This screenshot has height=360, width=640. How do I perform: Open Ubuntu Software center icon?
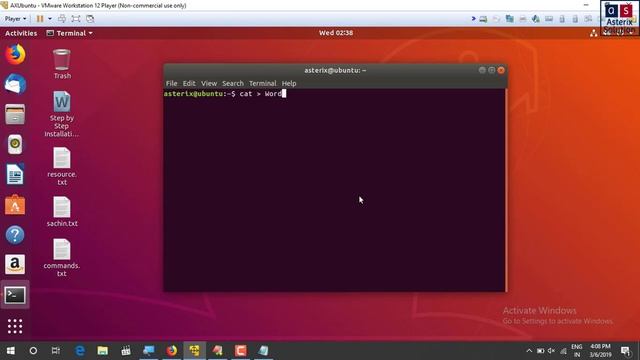click(15, 204)
